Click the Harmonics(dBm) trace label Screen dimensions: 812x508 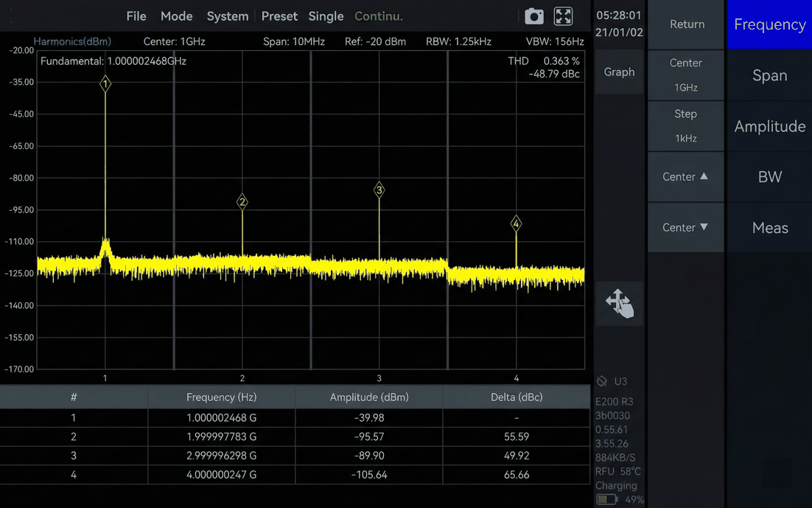tap(72, 41)
